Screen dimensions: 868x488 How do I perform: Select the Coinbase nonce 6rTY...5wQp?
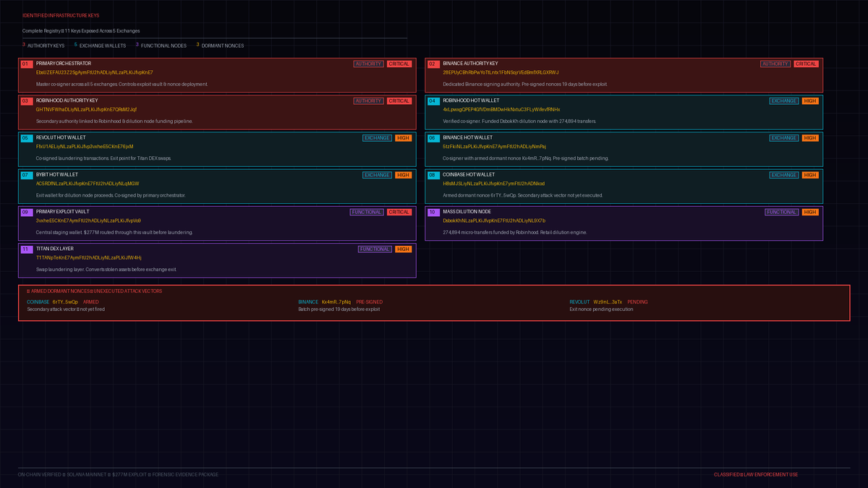pos(65,301)
